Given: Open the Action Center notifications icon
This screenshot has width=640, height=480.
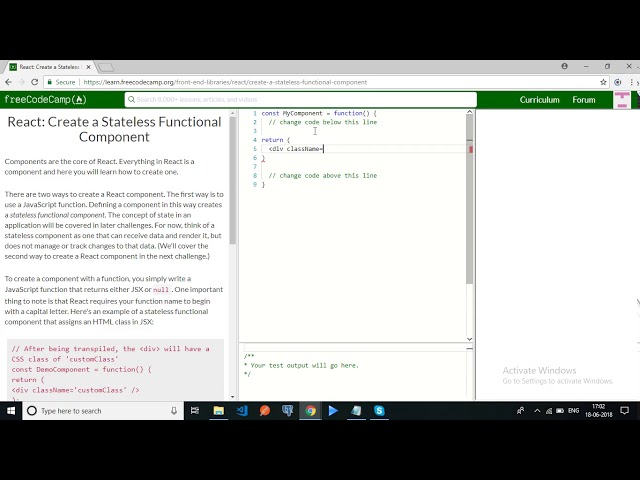Looking at the screenshot, I should [x=624, y=411].
